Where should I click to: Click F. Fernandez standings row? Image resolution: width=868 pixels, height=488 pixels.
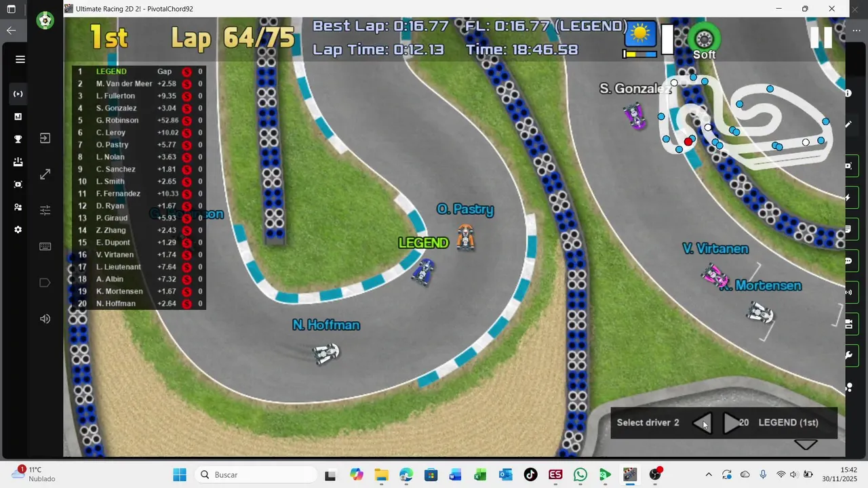(x=139, y=193)
